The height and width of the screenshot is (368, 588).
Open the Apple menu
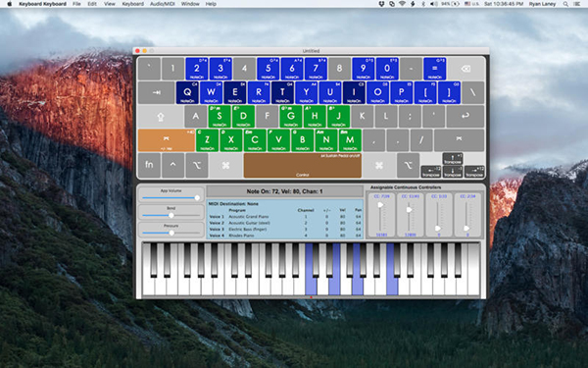click(x=10, y=4)
